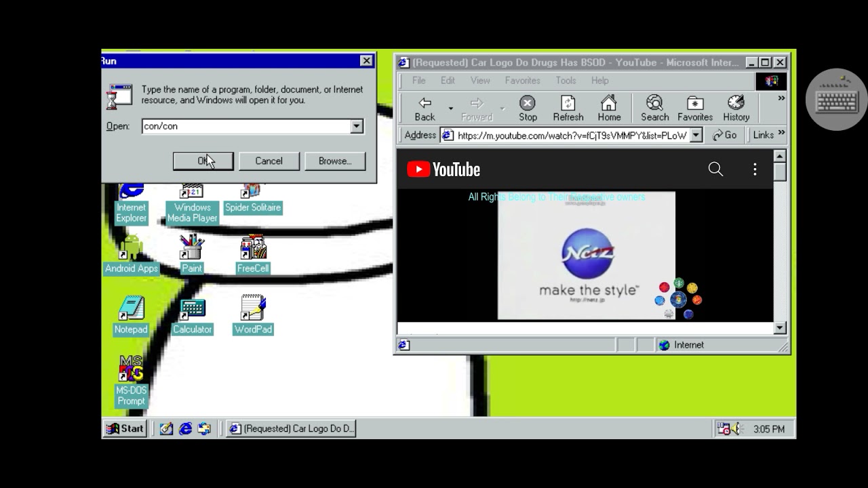Screen dimensions: 868x488
Task: Click the Netz video thumbnail
Action: click(587, 256)
